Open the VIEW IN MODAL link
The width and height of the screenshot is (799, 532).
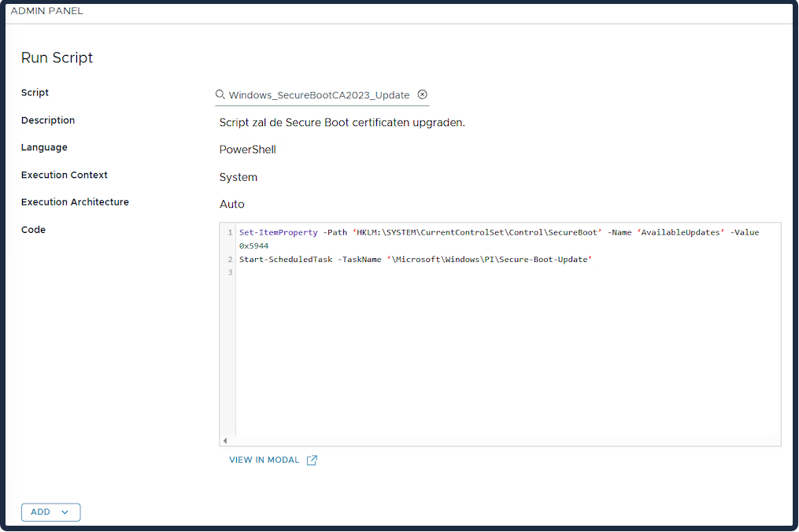pyautogui.click(x=264, y=460)
